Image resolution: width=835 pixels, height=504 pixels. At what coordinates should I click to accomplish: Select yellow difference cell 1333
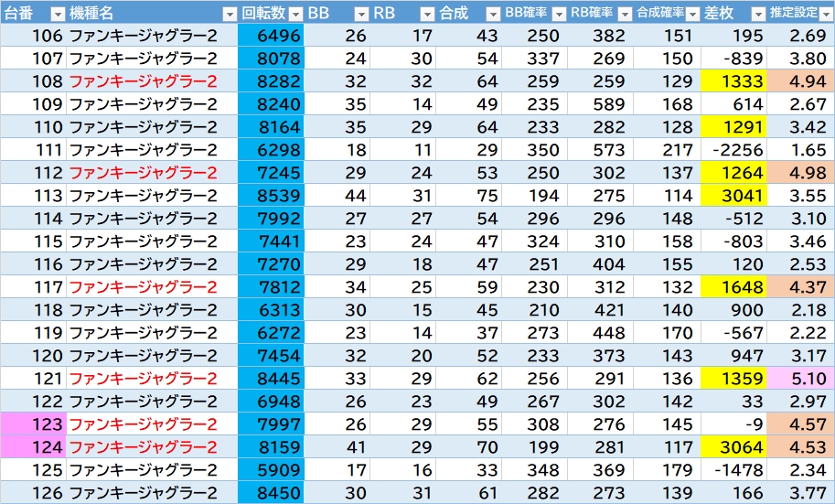click(x=733, y=81)
